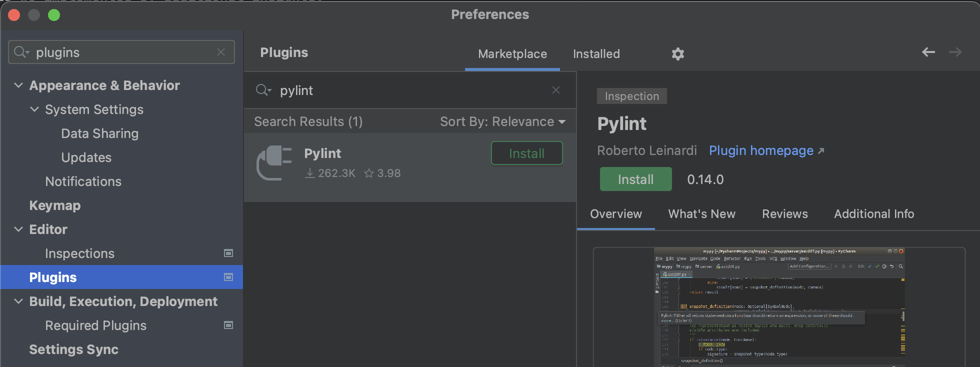Collapse the Editor section
980x367 pixels.
point(18,229)
